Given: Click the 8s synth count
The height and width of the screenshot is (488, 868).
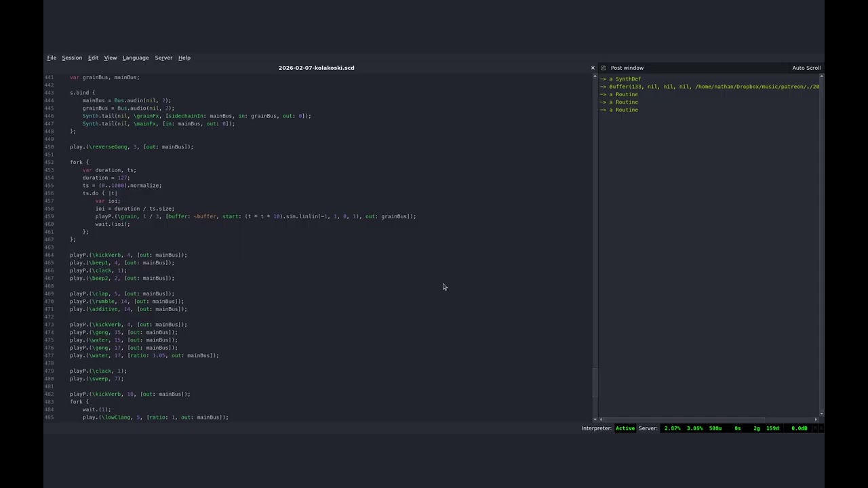Looking at the screenshot, I should pyautogui.click(x=738, y=428).
